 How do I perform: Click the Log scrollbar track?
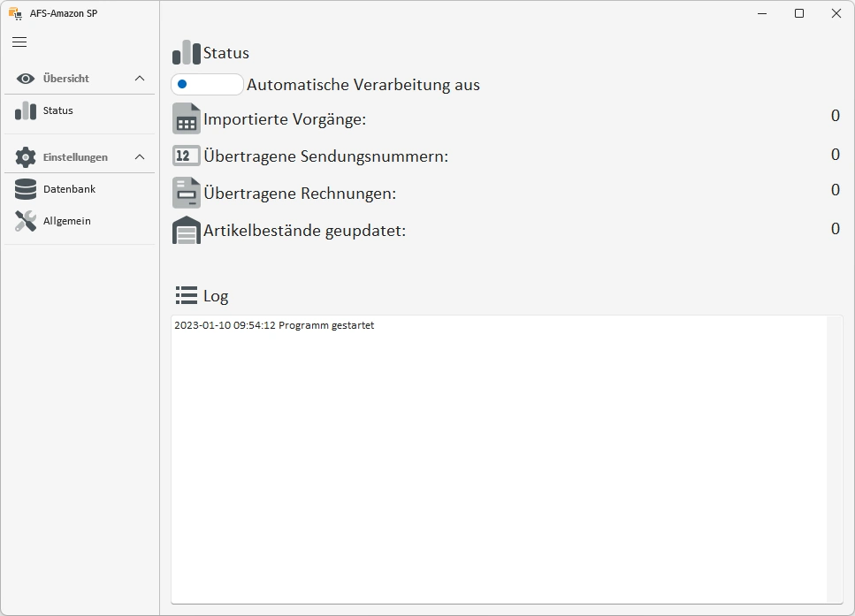835,459
